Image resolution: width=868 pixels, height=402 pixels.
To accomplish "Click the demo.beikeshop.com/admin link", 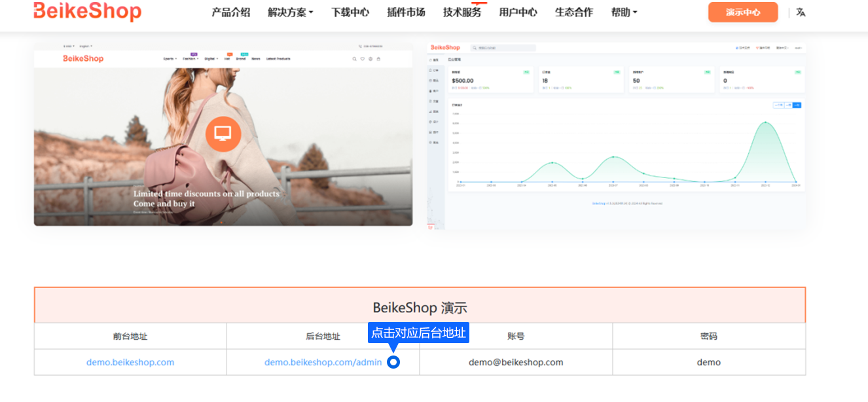I will [323, 362].
